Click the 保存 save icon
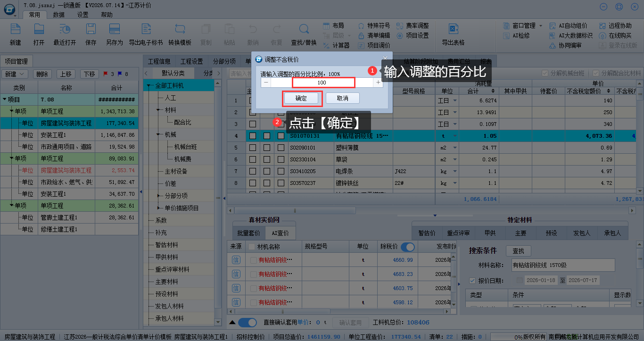Screen dimensions: 644x341 tap(91, 29)
